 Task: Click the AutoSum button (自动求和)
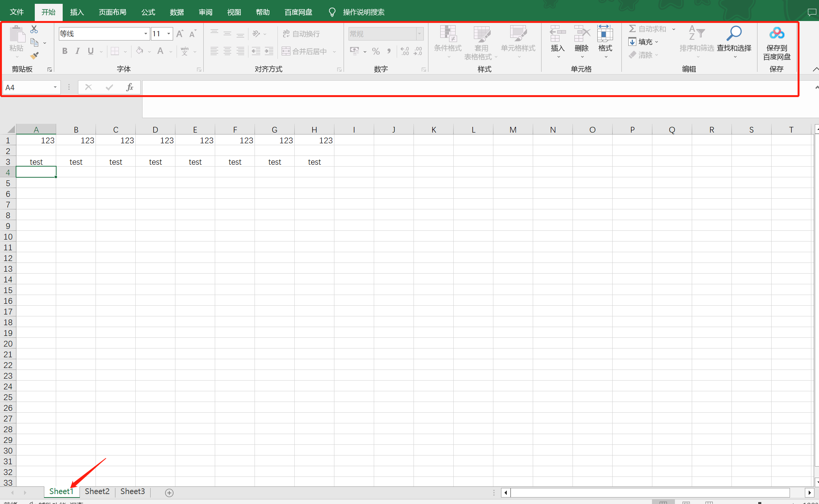click(648, 29)
